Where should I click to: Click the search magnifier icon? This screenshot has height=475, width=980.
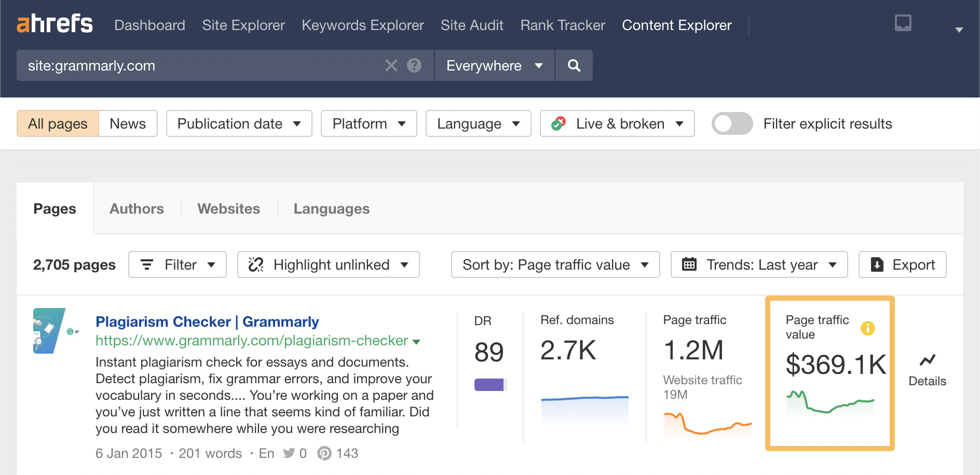coord(573,65)
